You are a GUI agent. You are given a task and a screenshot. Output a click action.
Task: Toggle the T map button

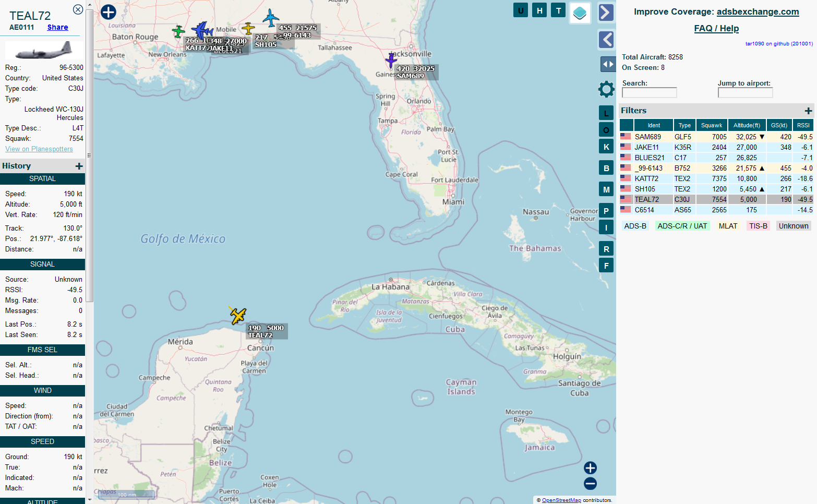558,10
